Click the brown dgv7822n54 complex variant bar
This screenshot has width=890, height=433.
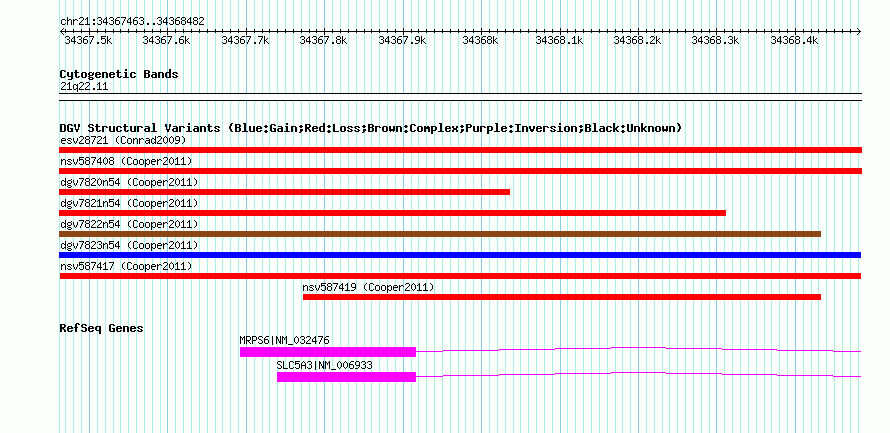[x=440, y=234]
